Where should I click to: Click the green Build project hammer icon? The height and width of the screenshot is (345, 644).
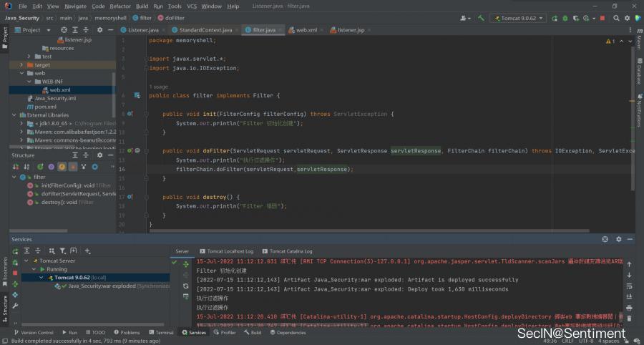point(481,18)
